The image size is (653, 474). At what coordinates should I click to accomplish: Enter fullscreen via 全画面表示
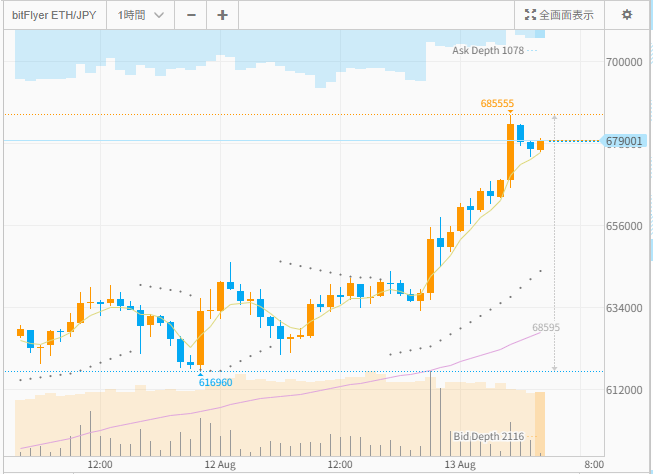pyautogui.click(x=559, y=15)
